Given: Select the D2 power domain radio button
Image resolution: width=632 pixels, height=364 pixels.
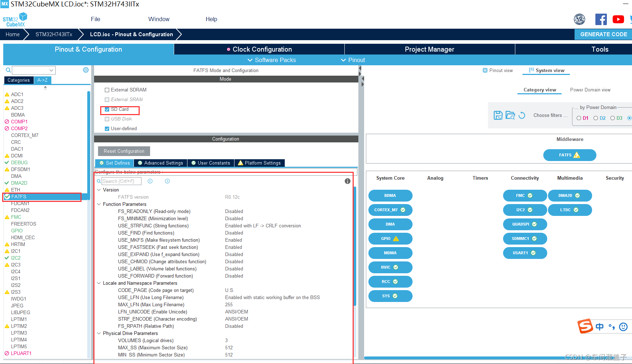Looking at the screenshot, I should 596,118.
